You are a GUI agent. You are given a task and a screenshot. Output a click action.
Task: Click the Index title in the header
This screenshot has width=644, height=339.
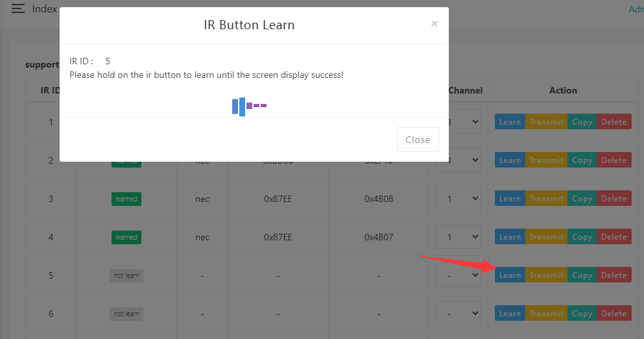(44, 9)
